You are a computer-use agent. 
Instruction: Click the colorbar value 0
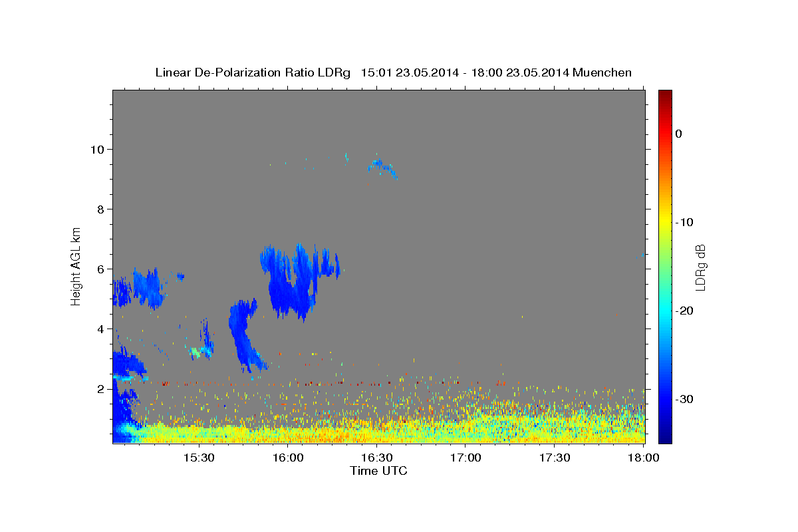pyautogui.click(x=679, y=134)
